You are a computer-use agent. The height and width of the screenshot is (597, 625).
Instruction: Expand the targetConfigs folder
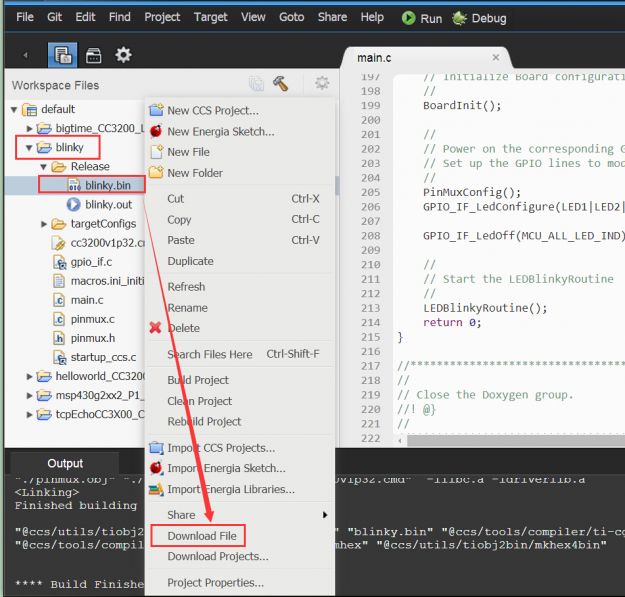click(44, 224)
